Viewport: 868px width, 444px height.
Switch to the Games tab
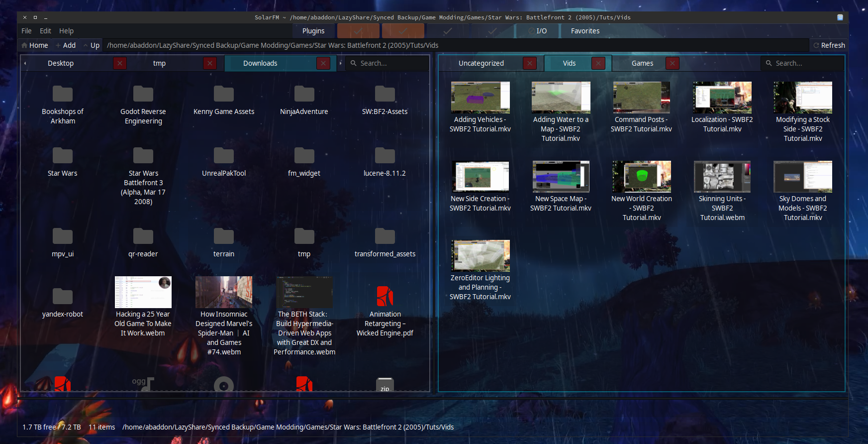click(642, 63)
